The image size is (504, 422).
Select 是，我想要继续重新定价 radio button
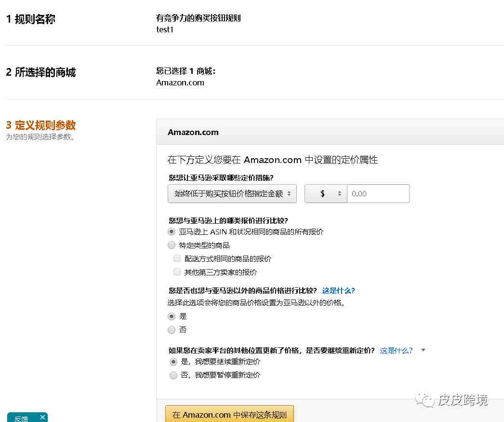(173, 362)
